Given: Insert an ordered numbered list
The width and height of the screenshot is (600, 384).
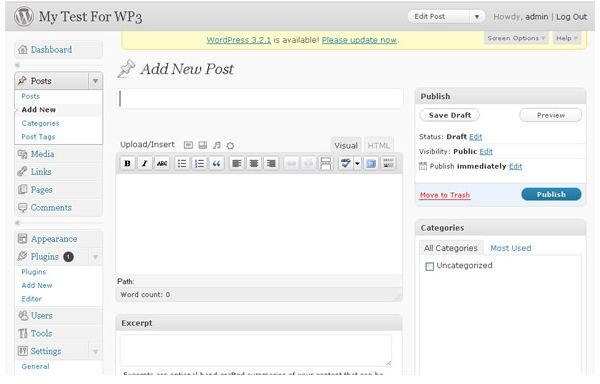Looking at the screenshot, I should pos(199,163).
